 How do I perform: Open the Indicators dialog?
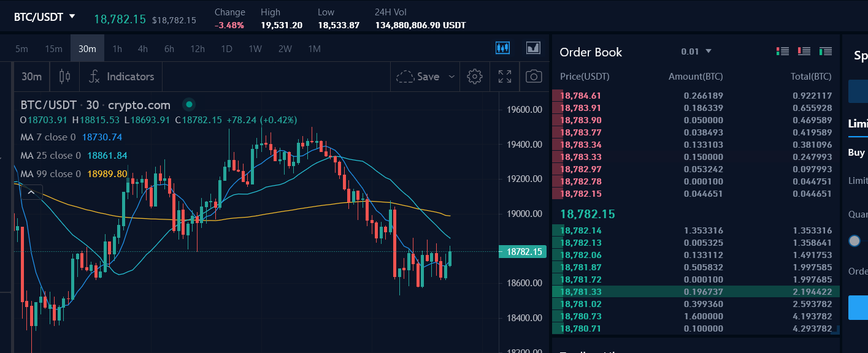tap(121, 77)
